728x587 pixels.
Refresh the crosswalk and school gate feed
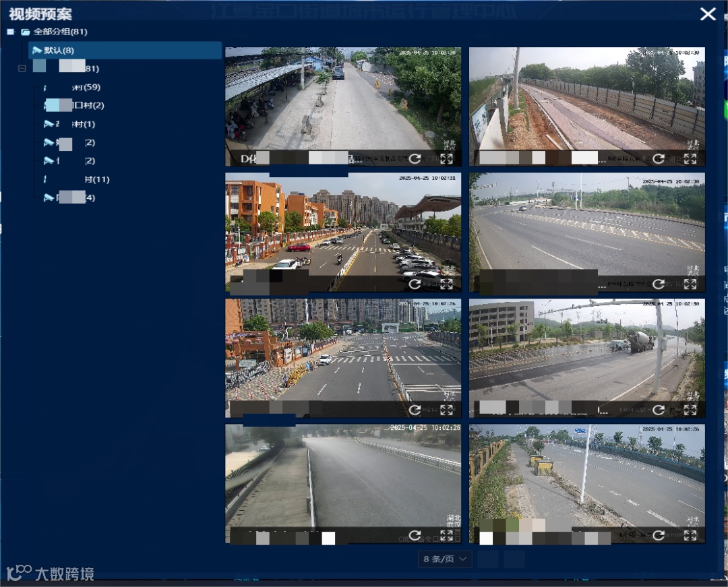415,410
